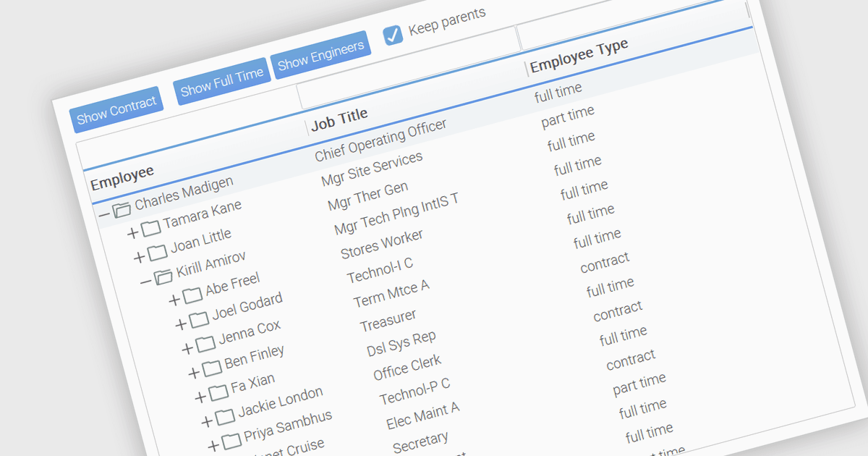Image resolution: width=868 pixels, height=456 pixels.
Task: Sort by the Employee Type column header
Action: (x=579, y=56)
